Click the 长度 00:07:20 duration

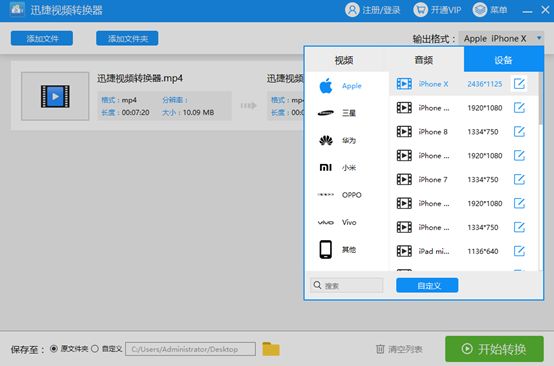[135, 113]
